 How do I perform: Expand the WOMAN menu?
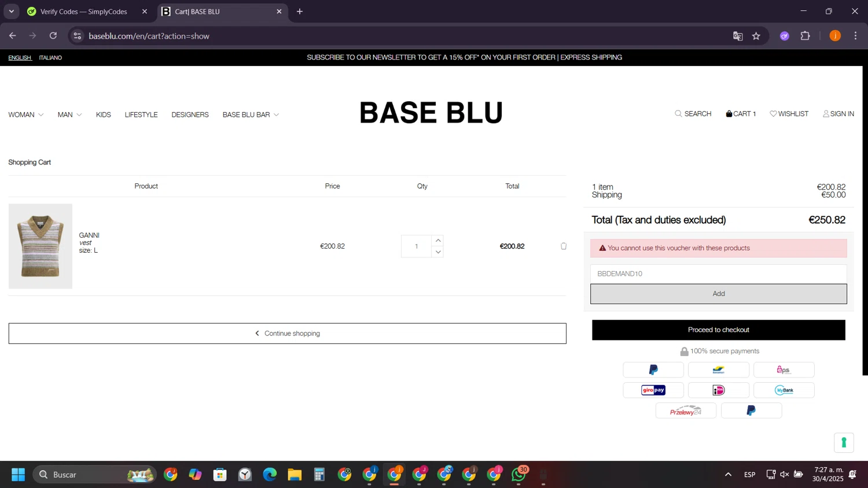point(26,115)
